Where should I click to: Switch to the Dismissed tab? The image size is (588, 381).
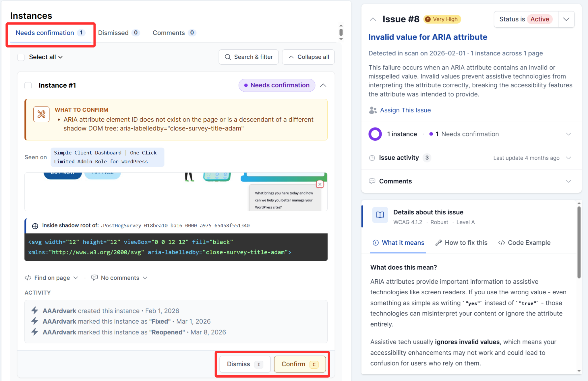tap(119, 33)
